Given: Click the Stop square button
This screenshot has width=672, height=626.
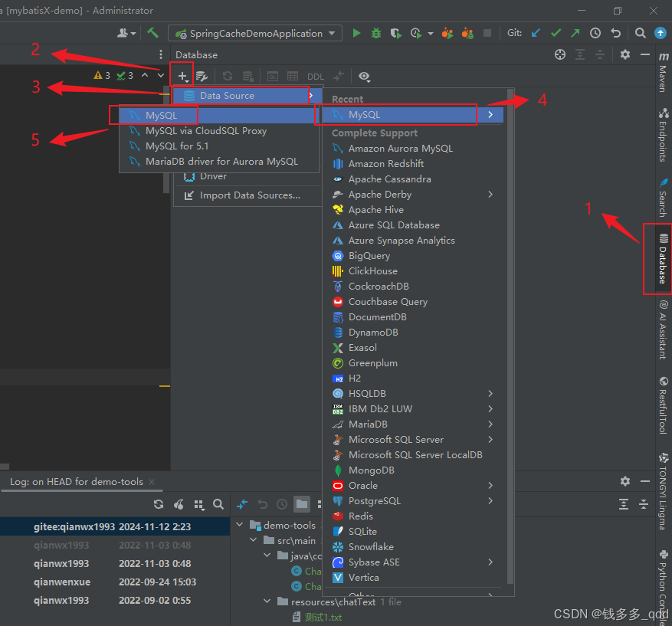Looking at the screenshot, I should [487, 33].
